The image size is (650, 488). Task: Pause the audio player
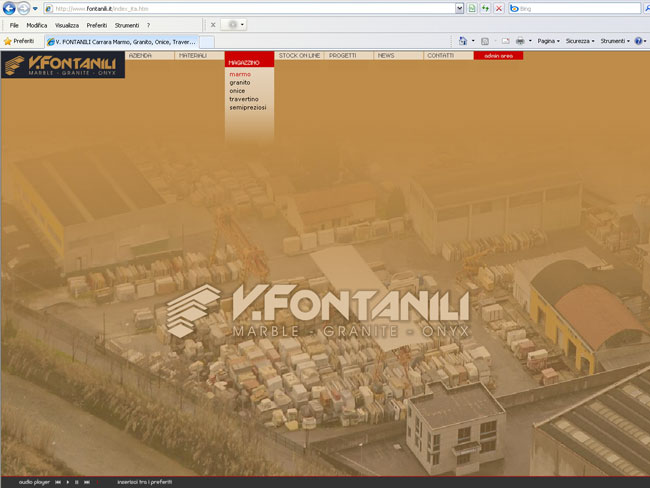pos(77,482)
